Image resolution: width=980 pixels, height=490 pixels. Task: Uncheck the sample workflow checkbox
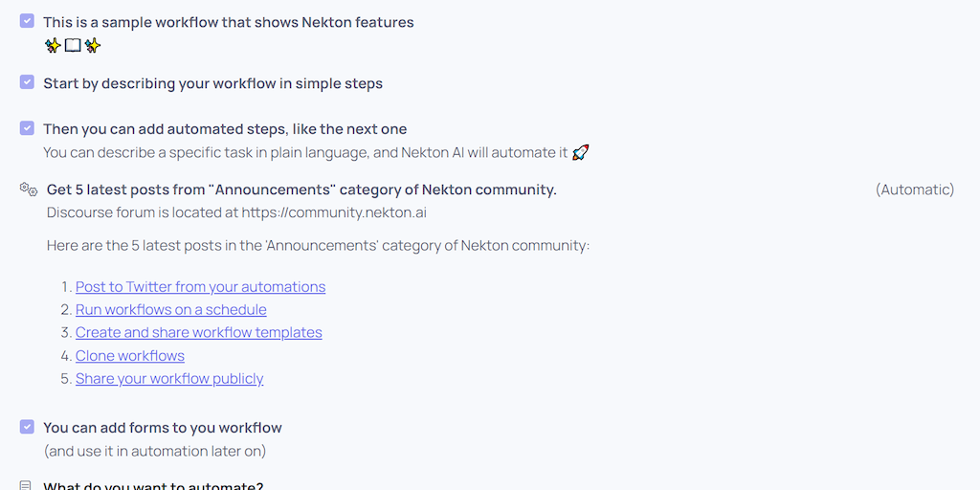coord(27,21)
